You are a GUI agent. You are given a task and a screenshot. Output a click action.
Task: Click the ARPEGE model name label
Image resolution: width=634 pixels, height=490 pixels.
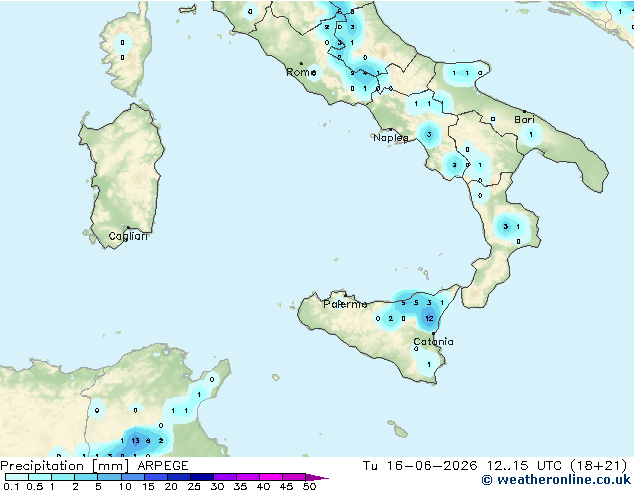click(x=163, y=466)
